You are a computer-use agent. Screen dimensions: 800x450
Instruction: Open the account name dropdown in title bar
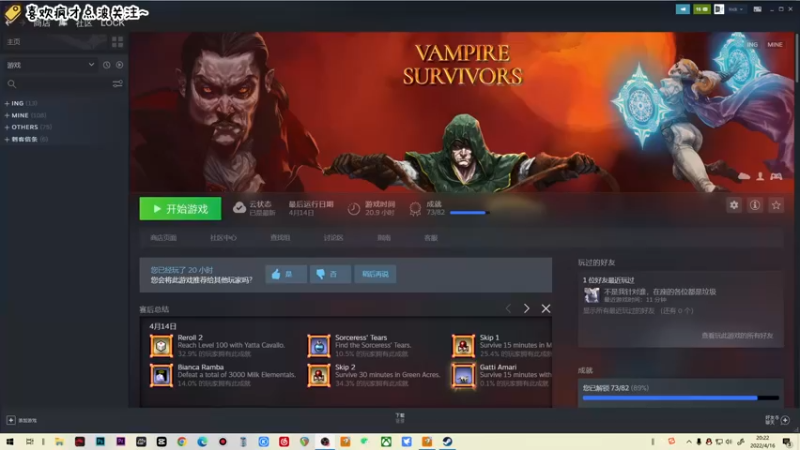(735, 9)
